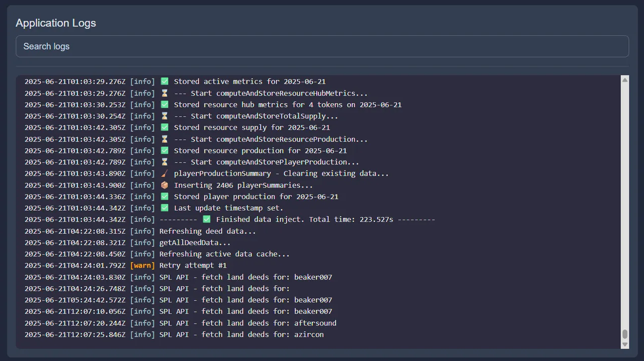The width and height of the screenshot is (644, 361).
Task: Click the hourglass icon on computeAndStoreTotalSupply line
Action: [165, 116]
